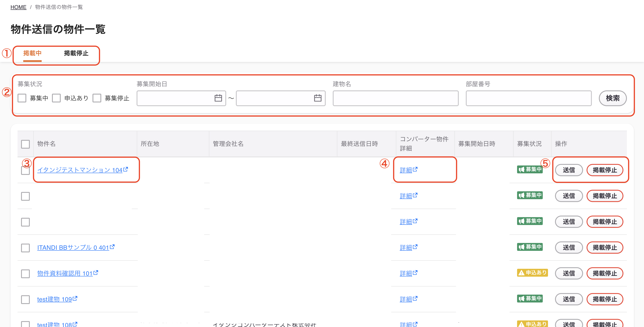Switch to the 掲載停止 tab

(76, 53)
